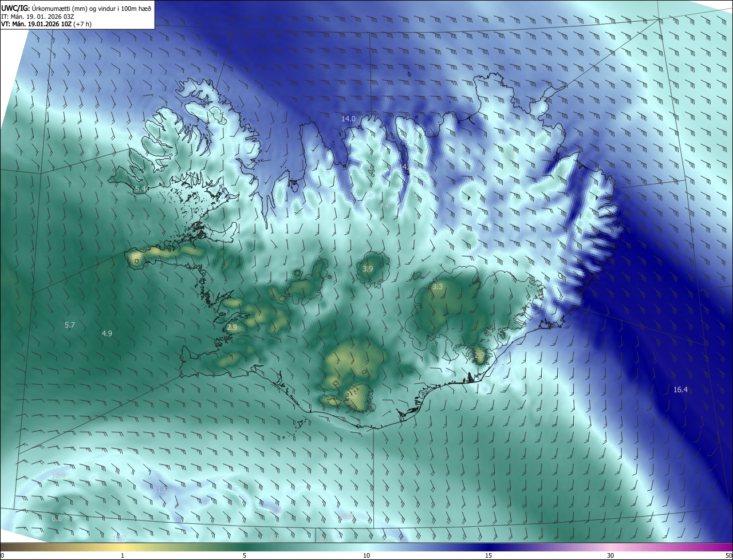Click the colorbar label 10
The image size is (733, 560).
[366, 555]
